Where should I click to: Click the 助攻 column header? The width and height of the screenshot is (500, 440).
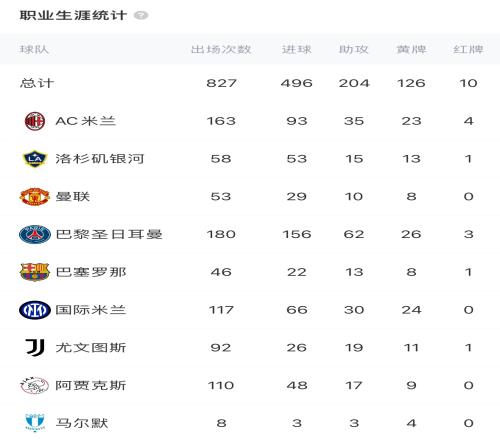[354, 50]
